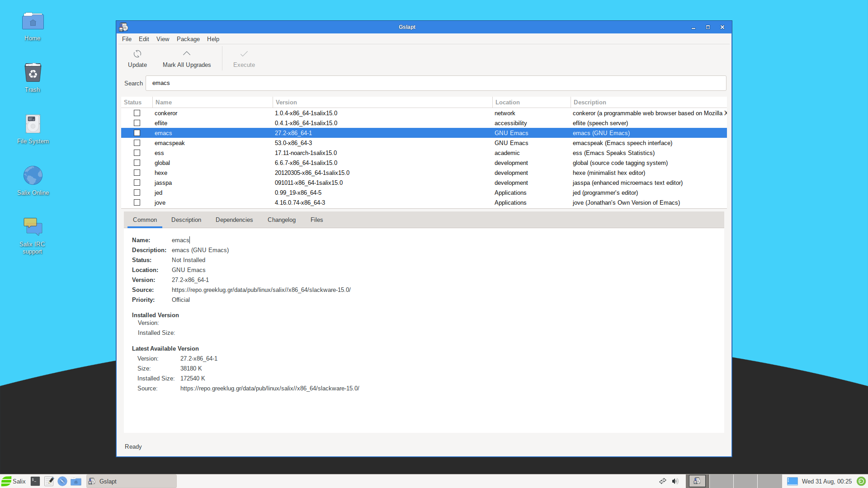Open the File menu
The image size is (868, 488).
pyautogui.click(x=127, y=39)
